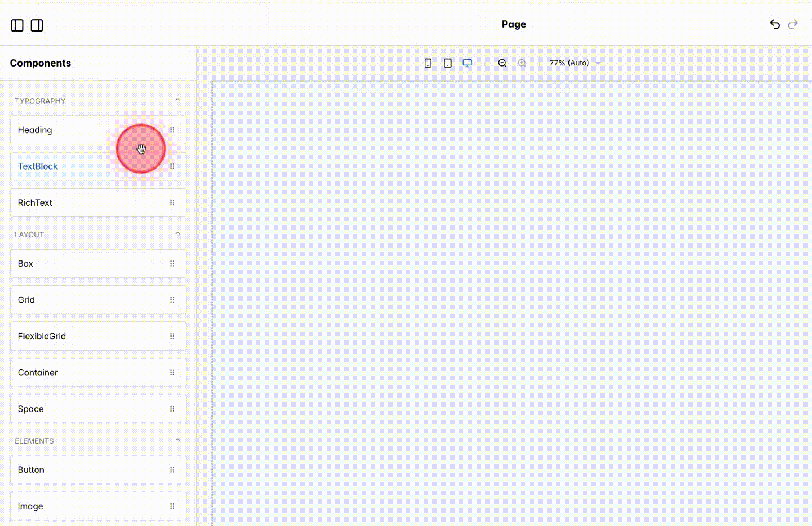
Task: Grab the Box component drag handle
Action: pyautogui.click(x=172, y=263)
